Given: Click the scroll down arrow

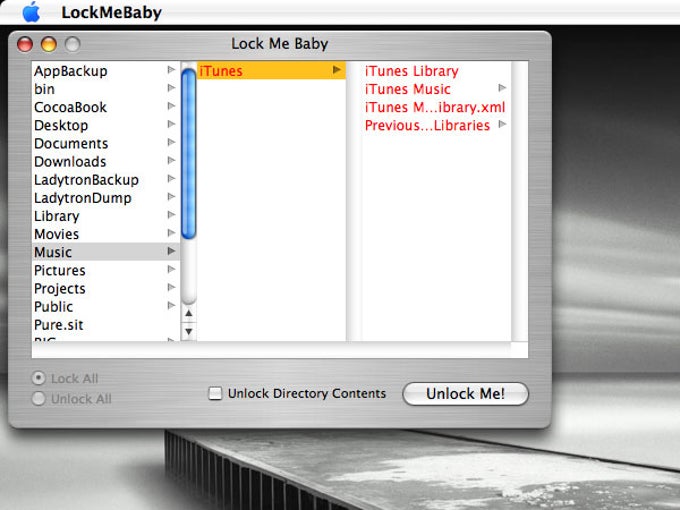Looking at the screenshot, I should pyautogui.click(x=189, y=332).
